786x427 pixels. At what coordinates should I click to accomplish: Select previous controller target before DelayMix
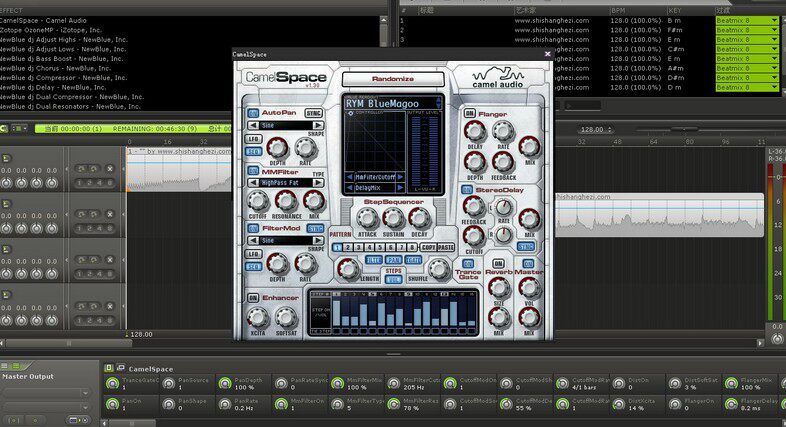coord(349,188)
